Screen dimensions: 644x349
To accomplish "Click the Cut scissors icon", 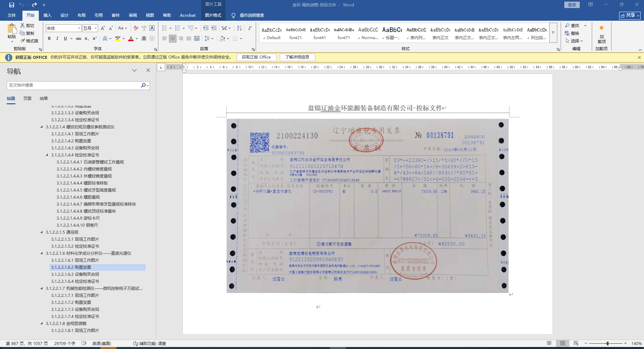I will (x=22, y=25).
